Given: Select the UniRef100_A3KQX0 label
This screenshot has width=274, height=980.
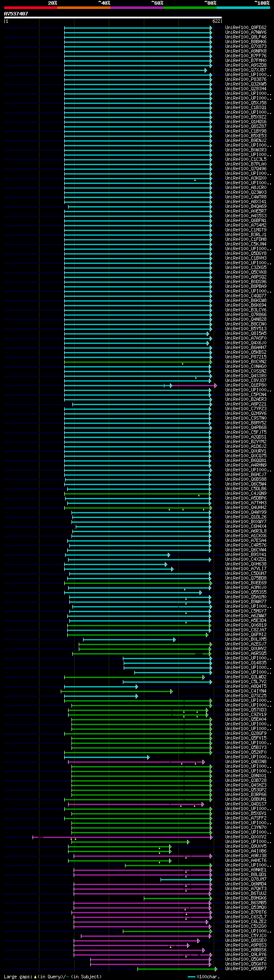Looking at the screenshot, I should (246, 178).
